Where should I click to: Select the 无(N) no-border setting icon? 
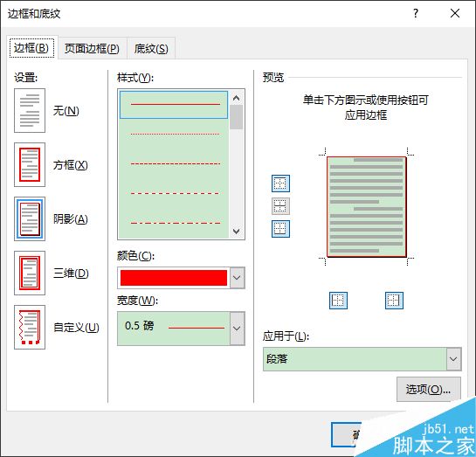(30, 110)
